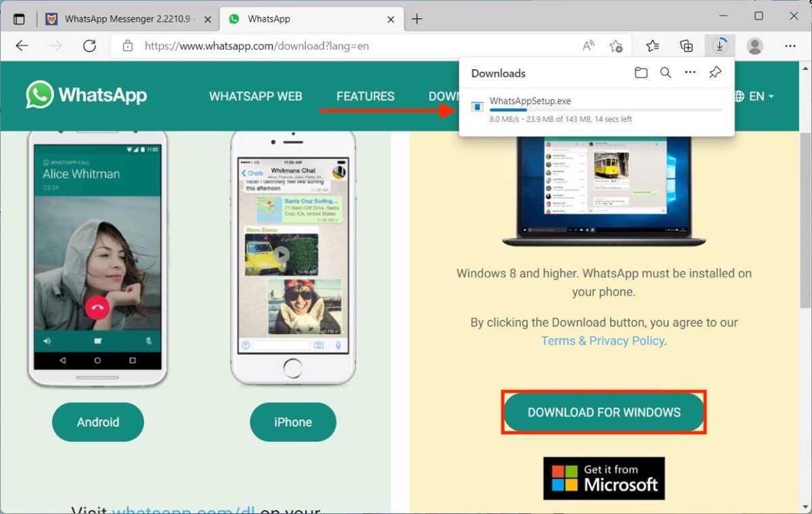The image size is (812, 514).
Task: Open the browser profile avatar
Action: (754, 46)
